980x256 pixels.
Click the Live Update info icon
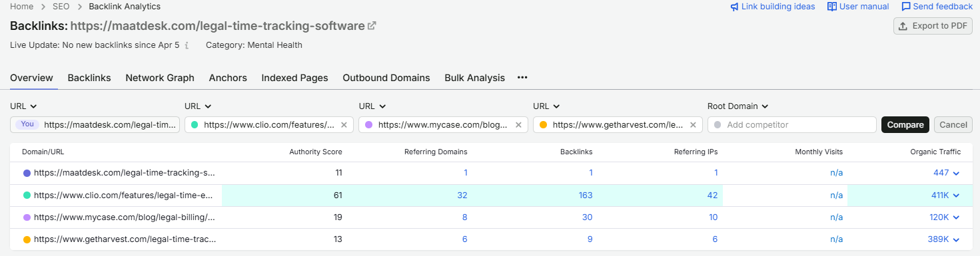coord(187,45)
